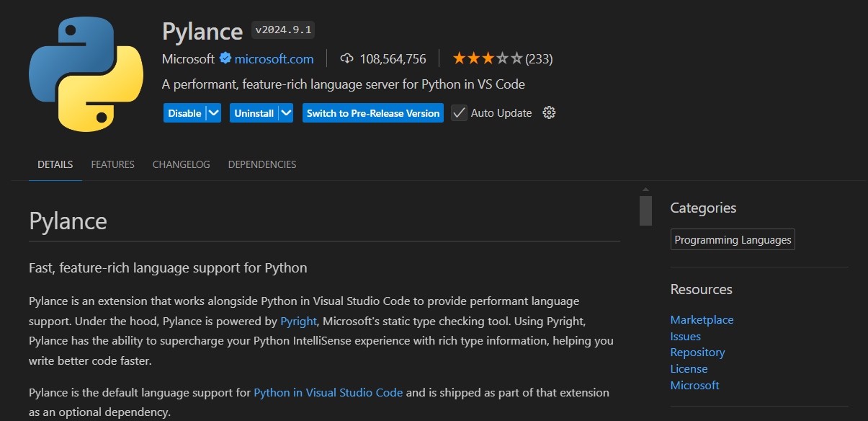
Task: Open the microsoft.com publisher link
Action: pos(274,58)
